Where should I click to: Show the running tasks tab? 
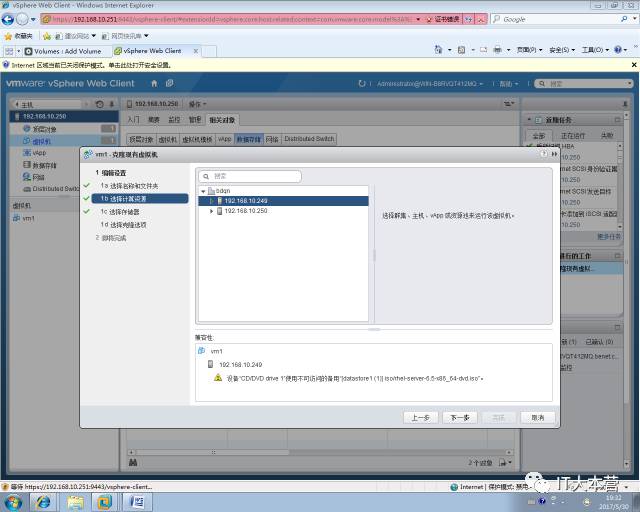573,136
